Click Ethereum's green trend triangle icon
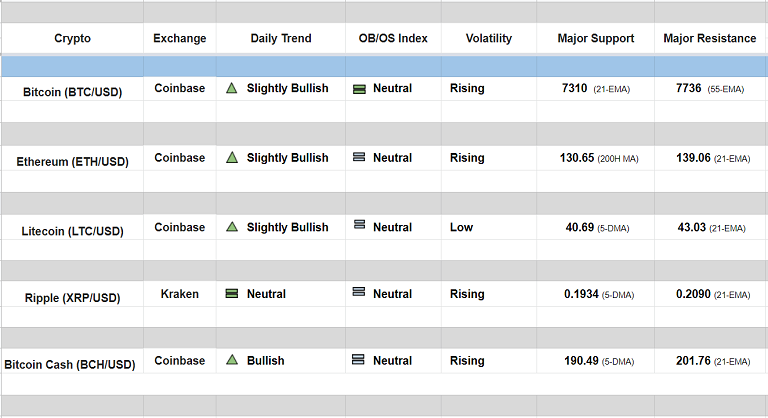The height and width of the screenshot is (418, 768). (232, 157)
